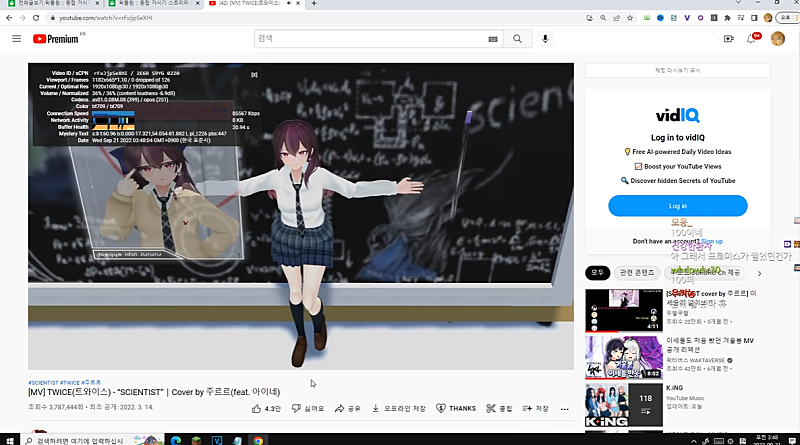Open the WAKTAVERSE channel name
This screenshot has height=445, width=800.
(x=695, y=360)
